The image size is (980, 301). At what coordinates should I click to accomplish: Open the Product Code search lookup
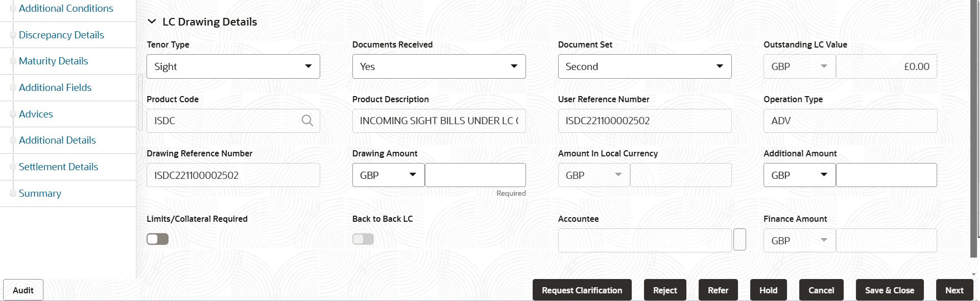[x=307, y=120]
